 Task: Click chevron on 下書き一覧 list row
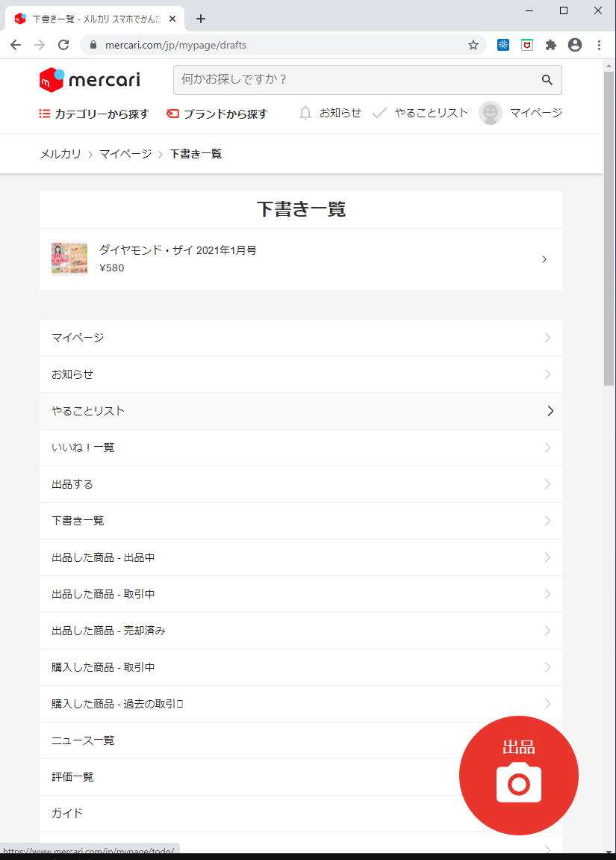click(547, 521)
